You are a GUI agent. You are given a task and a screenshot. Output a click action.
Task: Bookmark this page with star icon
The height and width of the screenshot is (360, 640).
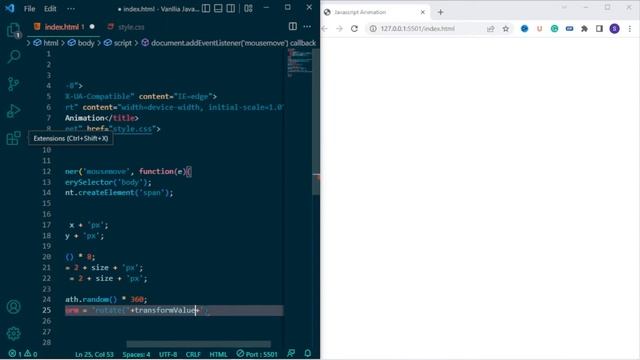[x=506, y=29]
